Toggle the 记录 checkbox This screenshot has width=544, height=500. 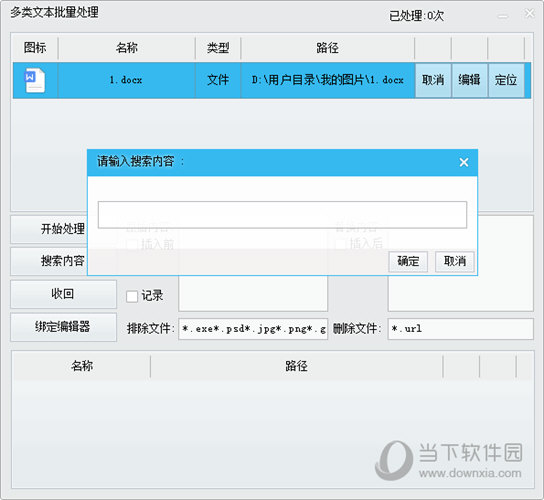(132, 296)
